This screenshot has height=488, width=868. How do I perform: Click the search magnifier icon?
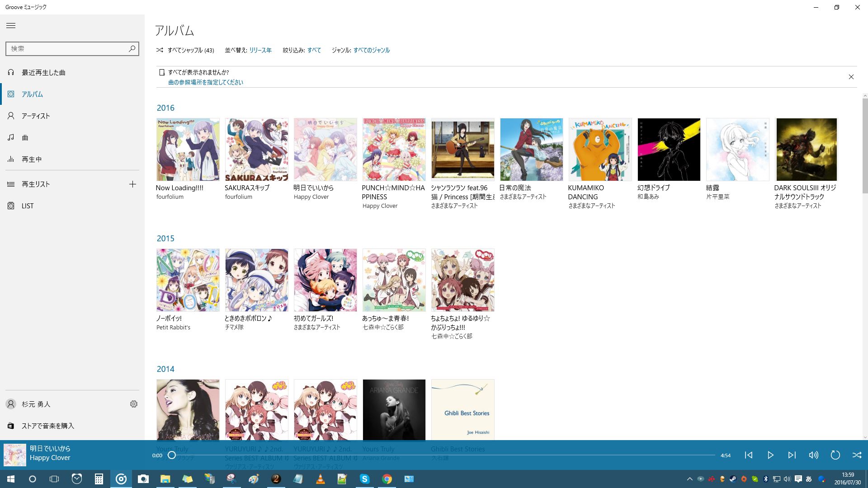pos(132,48)
